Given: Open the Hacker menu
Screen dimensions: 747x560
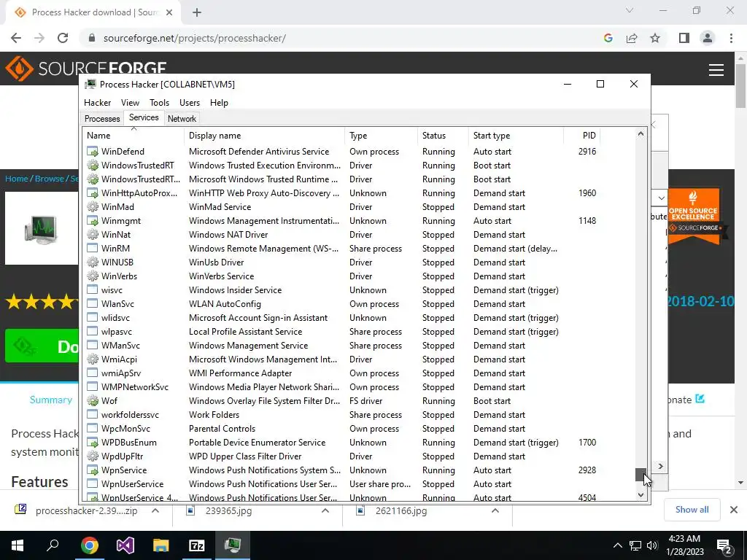Looking at the screenshot, I should click(97, 102).
